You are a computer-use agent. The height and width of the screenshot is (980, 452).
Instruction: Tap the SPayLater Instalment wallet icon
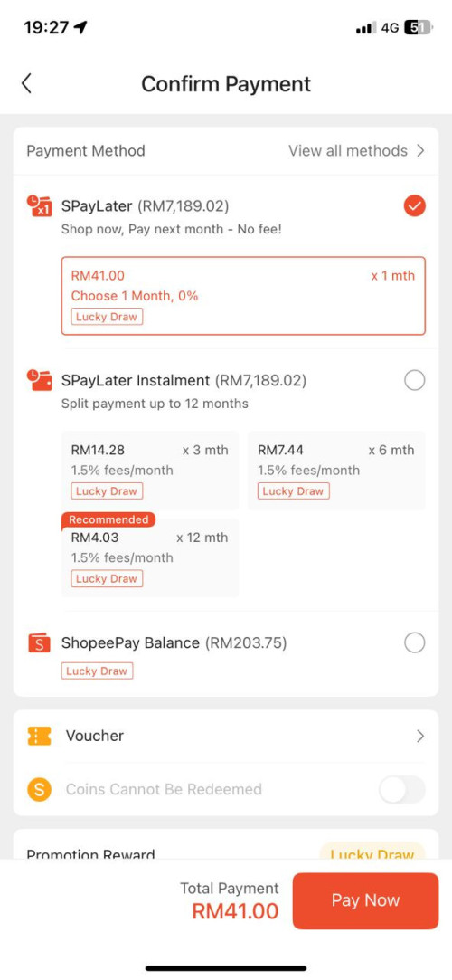coord(39,380)
